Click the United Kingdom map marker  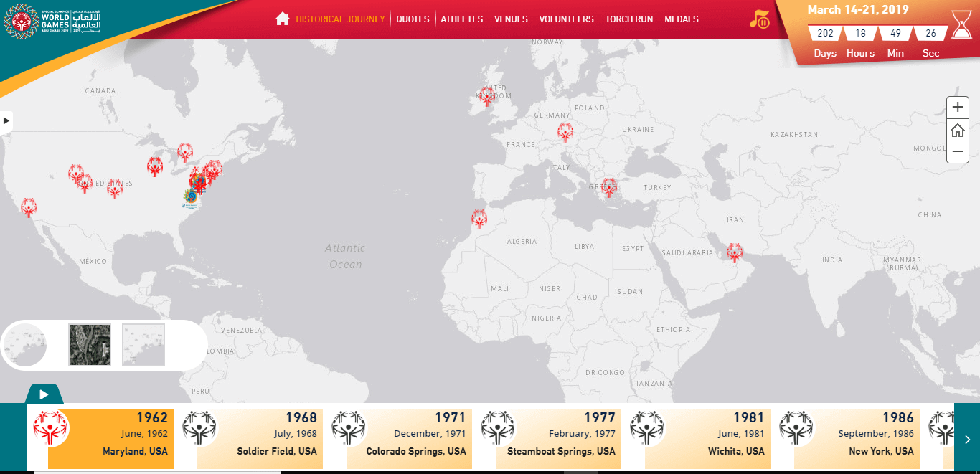[487, 95]
